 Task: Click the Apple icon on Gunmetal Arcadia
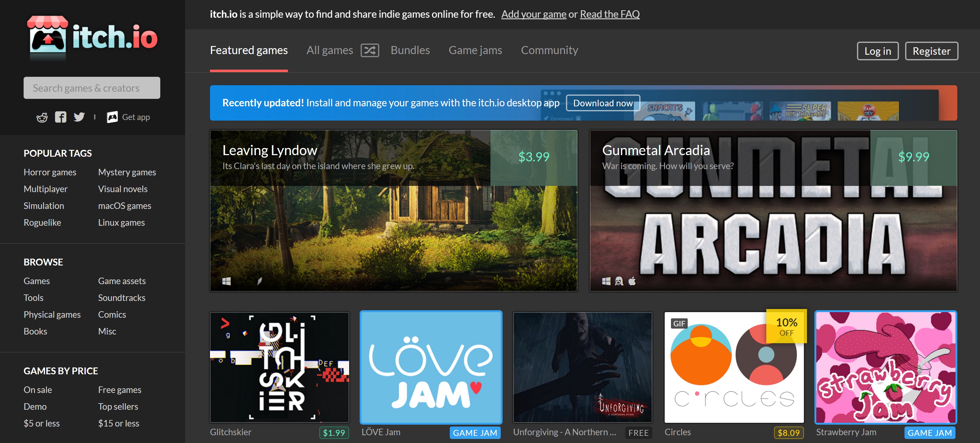click(632, 281)
